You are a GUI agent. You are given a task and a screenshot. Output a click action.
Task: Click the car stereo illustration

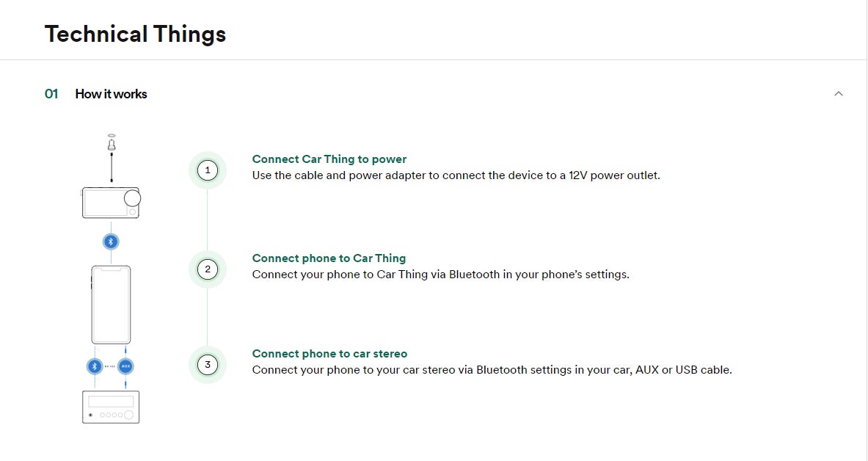pos(110,407)
